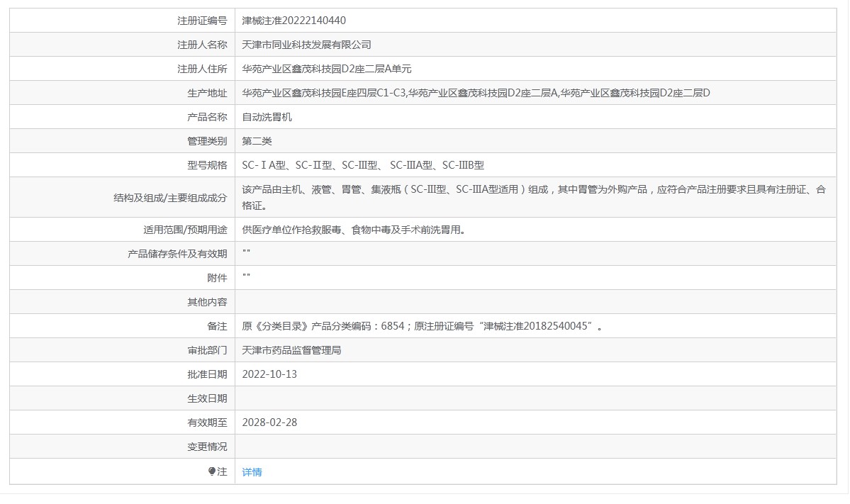Click the 结构及组成/主要组成成分 label
This screenshot has width=850, height=504.
pos(170,198)
